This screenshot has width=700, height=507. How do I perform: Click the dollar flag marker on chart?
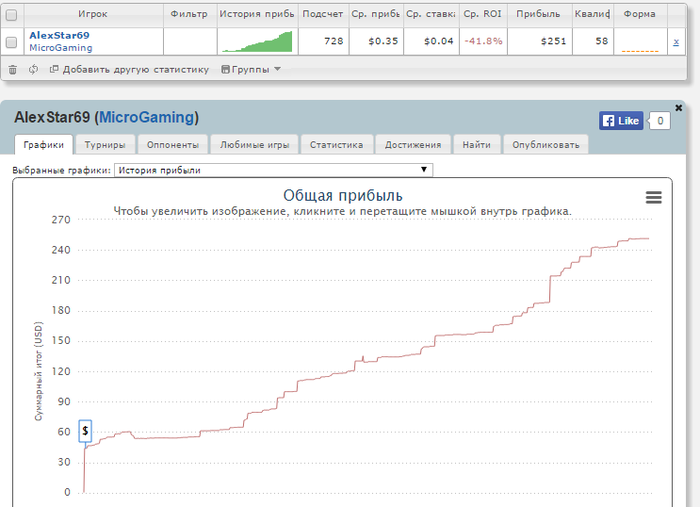[85, 431]
